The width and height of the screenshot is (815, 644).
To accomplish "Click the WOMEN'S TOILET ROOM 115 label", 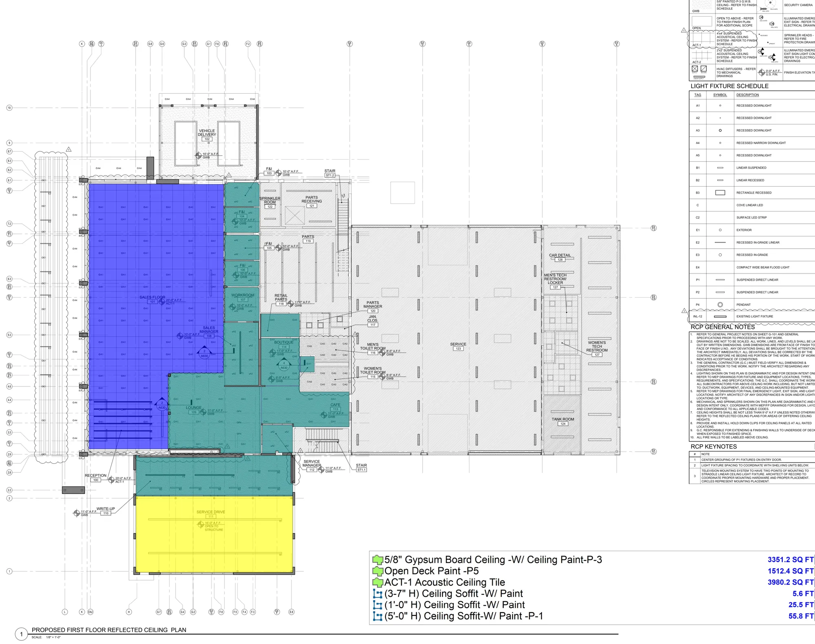I will click(x=372, y=373).
